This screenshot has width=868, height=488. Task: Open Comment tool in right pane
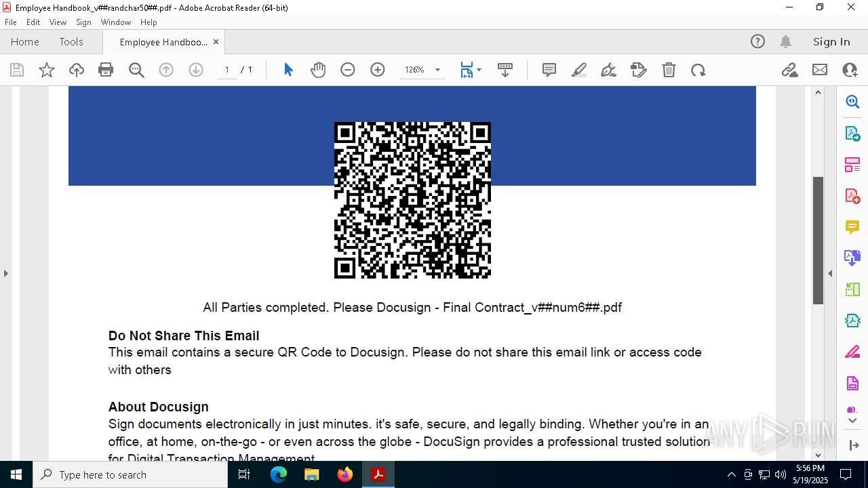(x=852, y=227)
